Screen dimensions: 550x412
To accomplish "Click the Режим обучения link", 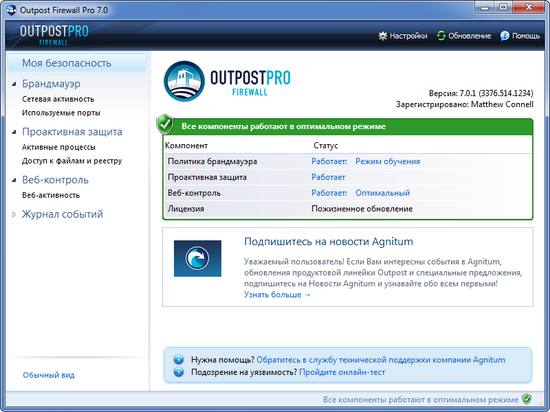I will click(x=388, y=161).
